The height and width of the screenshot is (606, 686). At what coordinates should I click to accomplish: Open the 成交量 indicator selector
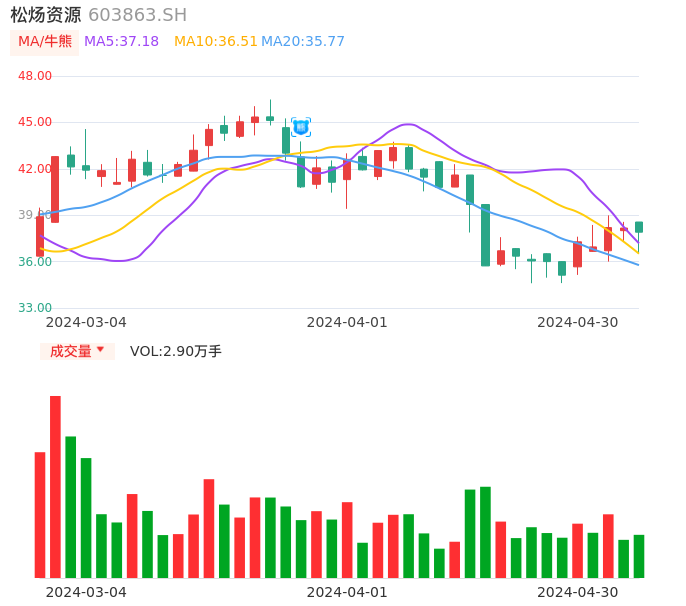coord(71,351)
